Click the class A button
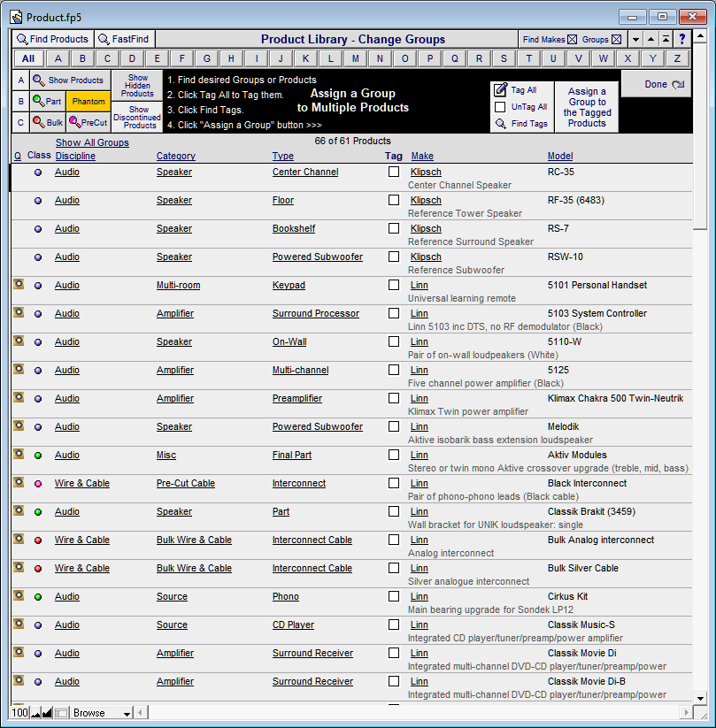This screenshot has height=728, width=716. point(21,80)
